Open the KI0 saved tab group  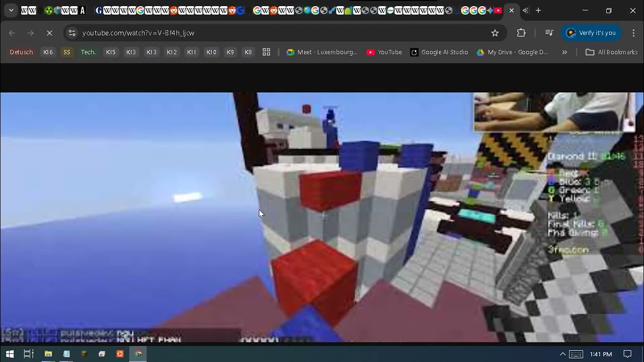(211, 52)
